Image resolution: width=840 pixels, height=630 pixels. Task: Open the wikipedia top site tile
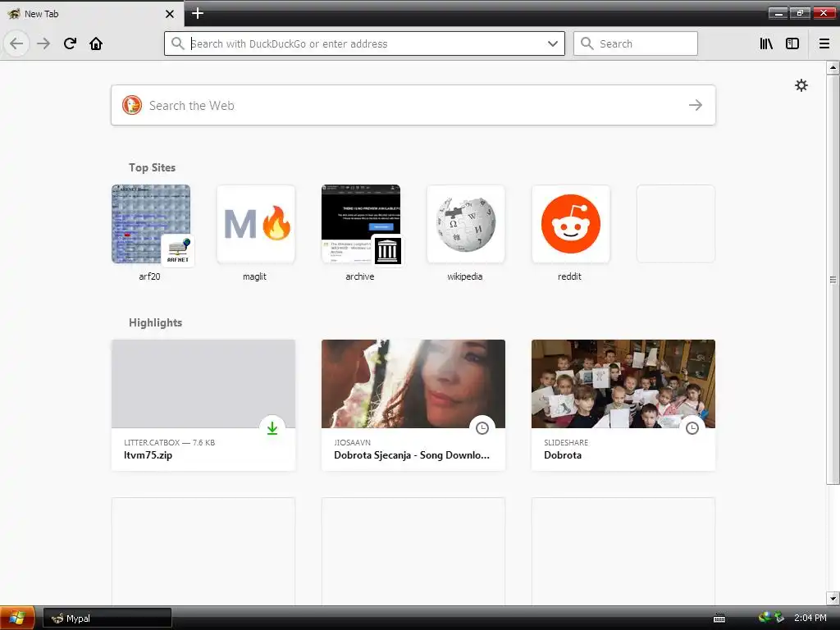tap(466, 224)
